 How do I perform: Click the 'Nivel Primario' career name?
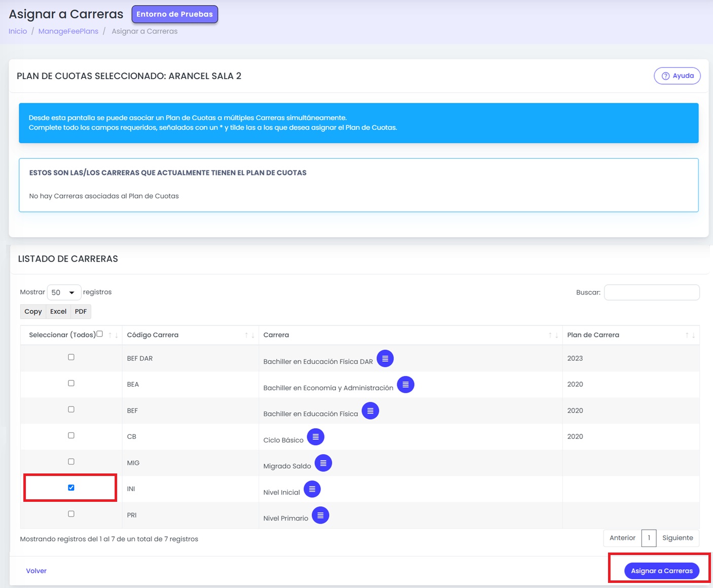[286, 518]
